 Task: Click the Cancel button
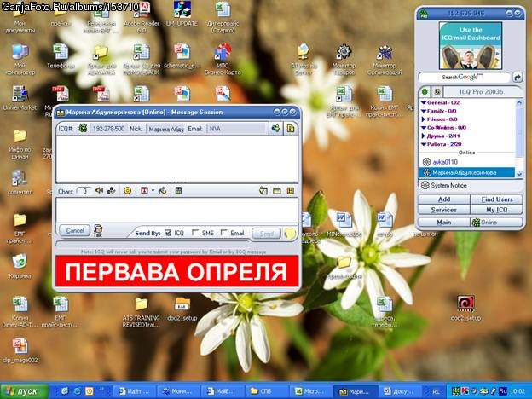(x=75, y=231)
